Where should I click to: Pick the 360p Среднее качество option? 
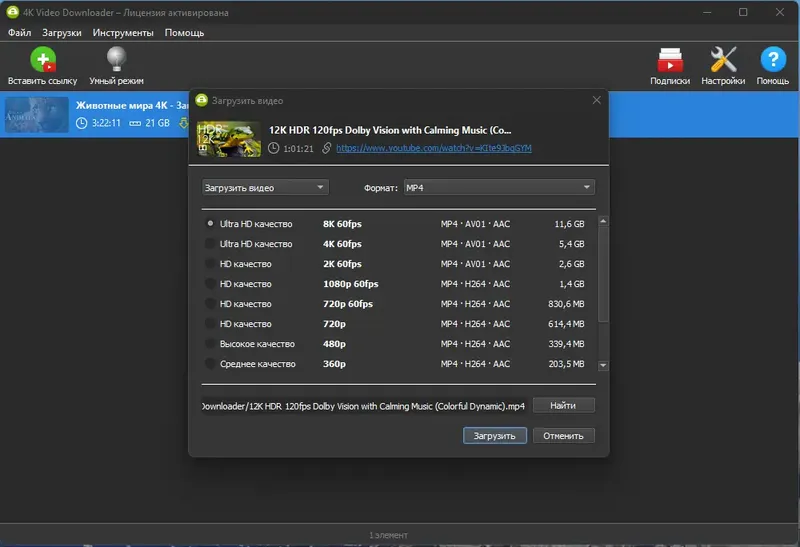(x=210, y=363)
